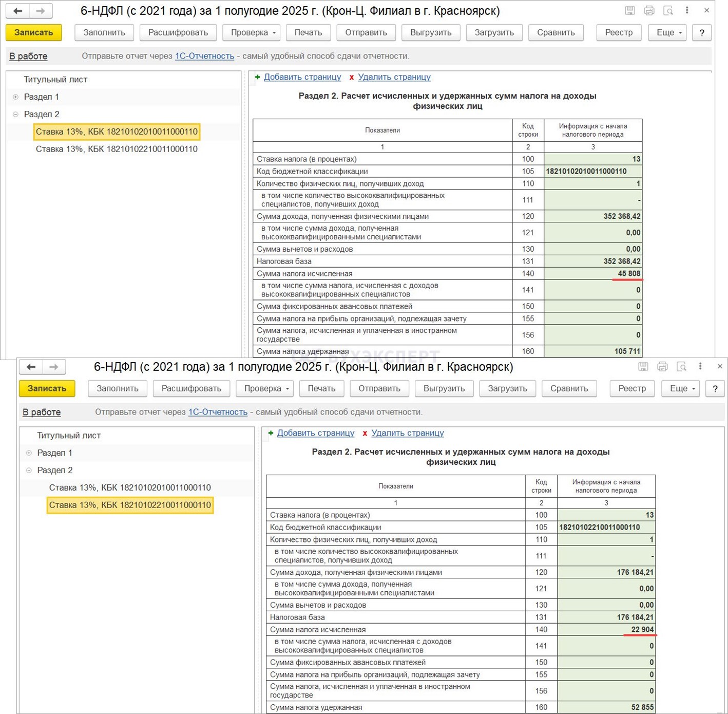
Task: Select Титульный лист in top window tree
Action: click(x=55, y=80)
